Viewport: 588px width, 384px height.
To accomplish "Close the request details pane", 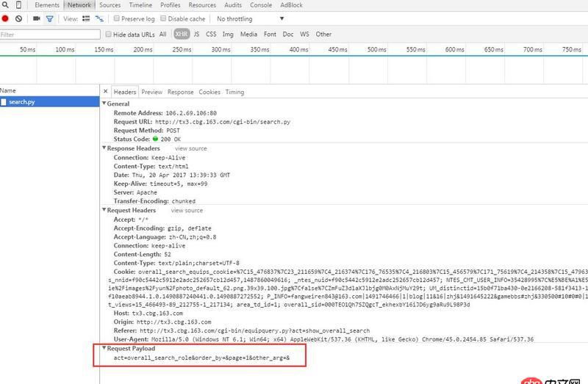I will coord(105,91).
